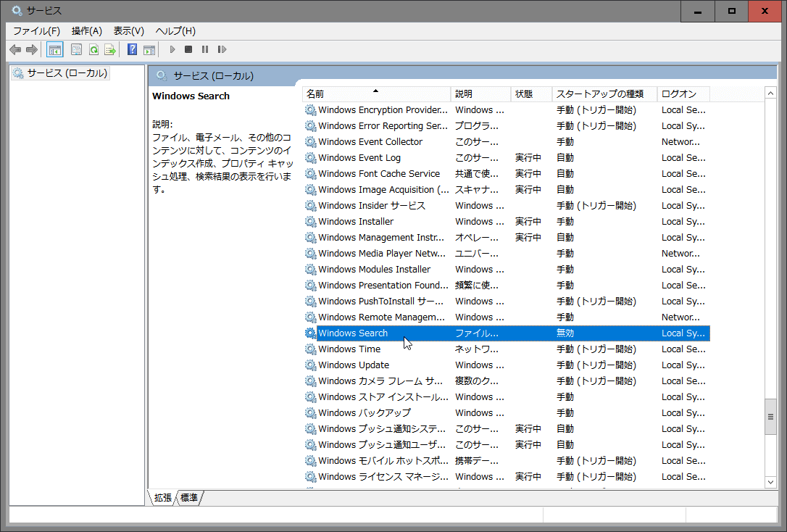Viewport: 787px width, 532px height.
Task: Click the Export List toolbar icon
Action: click(x=110, y=49)
